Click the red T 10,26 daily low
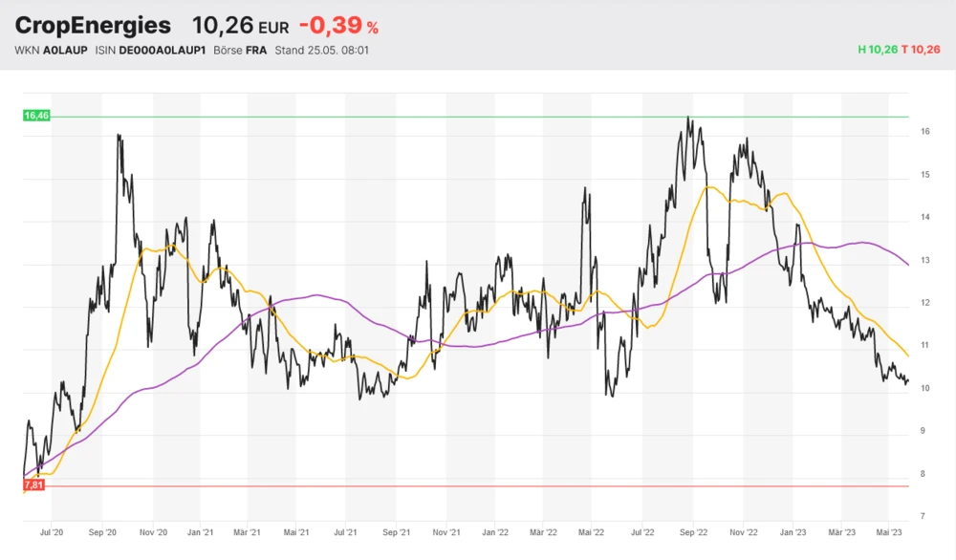The height and width of the screenshot is (560, 956). coord(922,50)
